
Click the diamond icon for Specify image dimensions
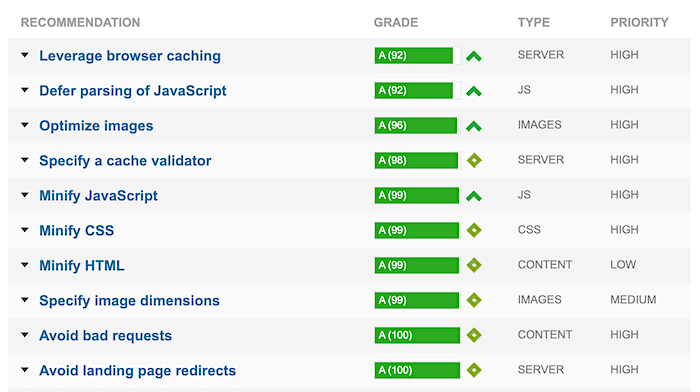point(474,300)
